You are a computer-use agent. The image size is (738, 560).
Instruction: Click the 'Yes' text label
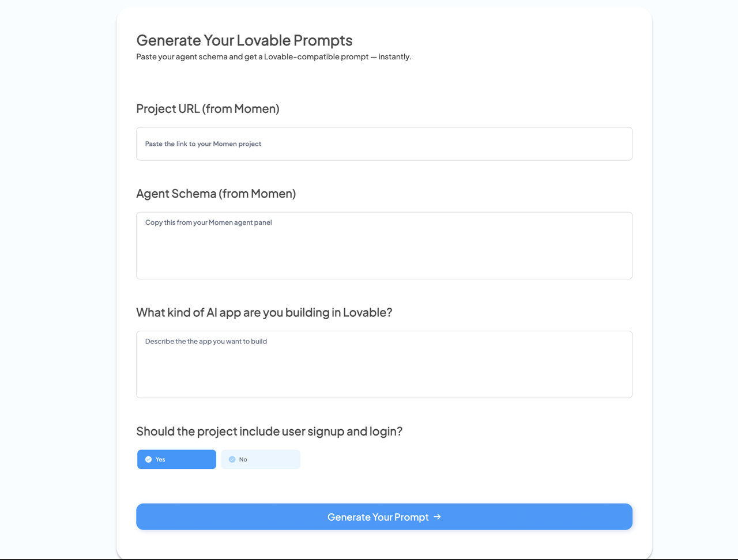pyautogui.click(x=160, y=459)
